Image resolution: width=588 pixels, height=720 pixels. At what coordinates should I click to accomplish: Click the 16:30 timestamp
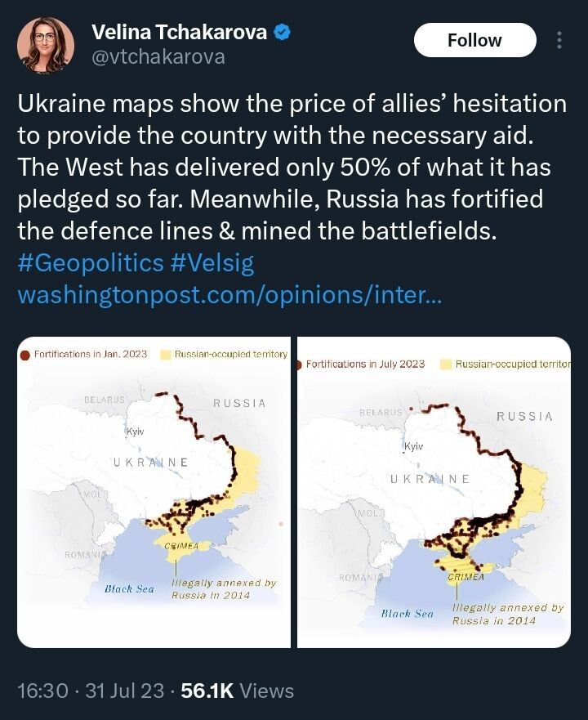tap(42, 691)
